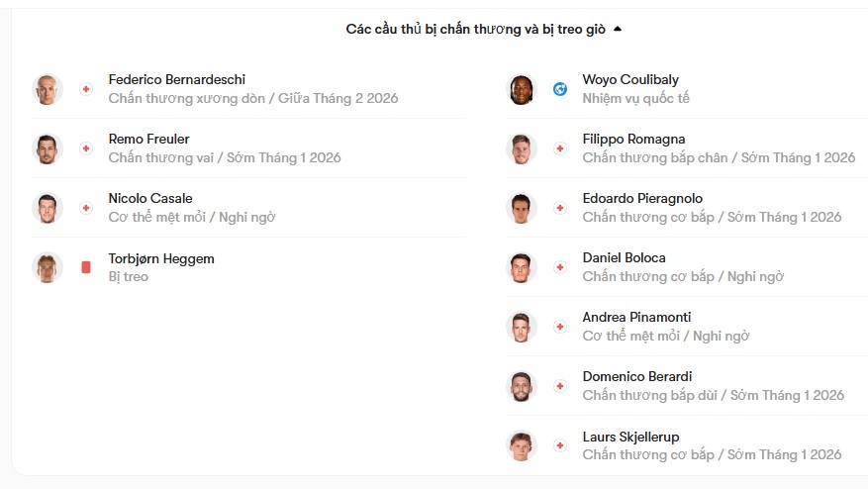Click the injury icon beside Filippo Romagna
868x489 pixels.
tap(560, 148)
